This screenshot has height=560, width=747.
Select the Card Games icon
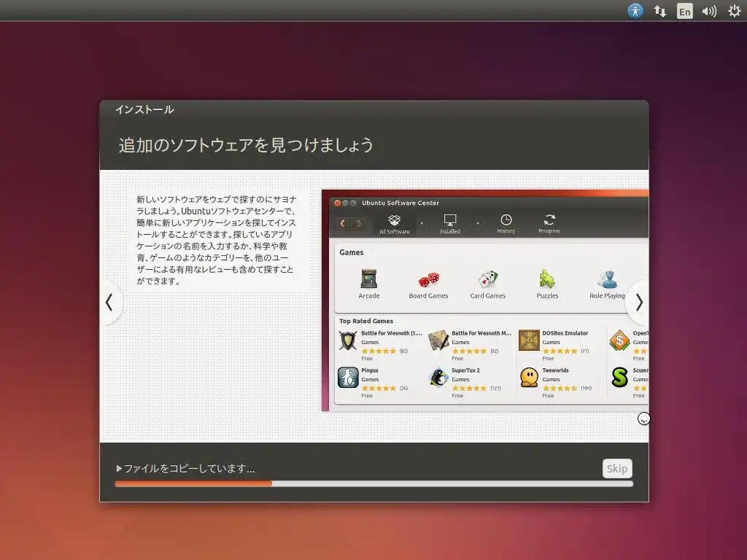coord(487,279)
